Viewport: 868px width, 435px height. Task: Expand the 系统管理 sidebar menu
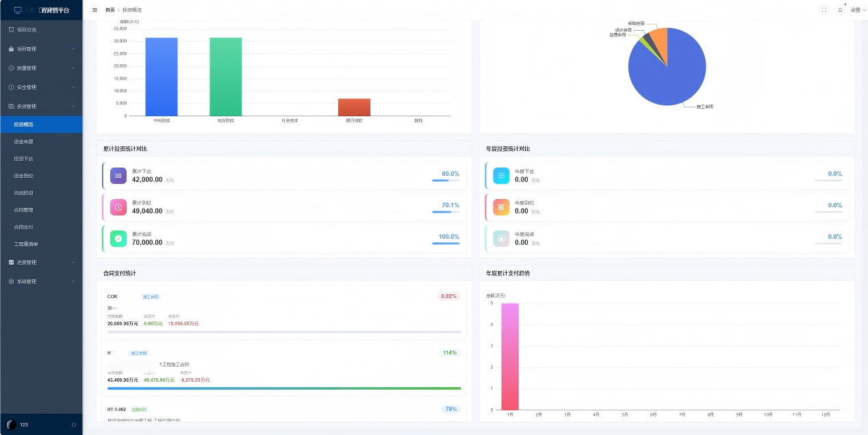(41, 282)
